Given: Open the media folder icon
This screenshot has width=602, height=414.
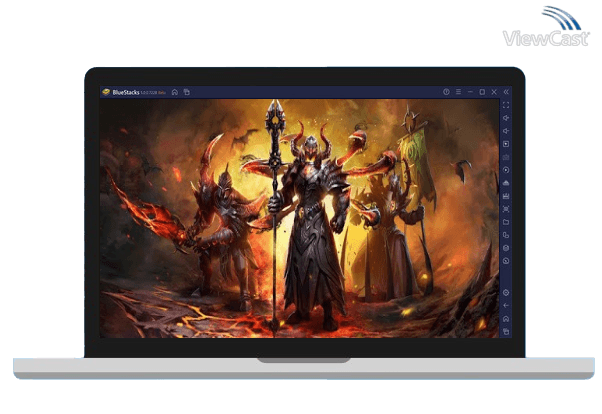Looking at the screenshot, I should point(506,222).
